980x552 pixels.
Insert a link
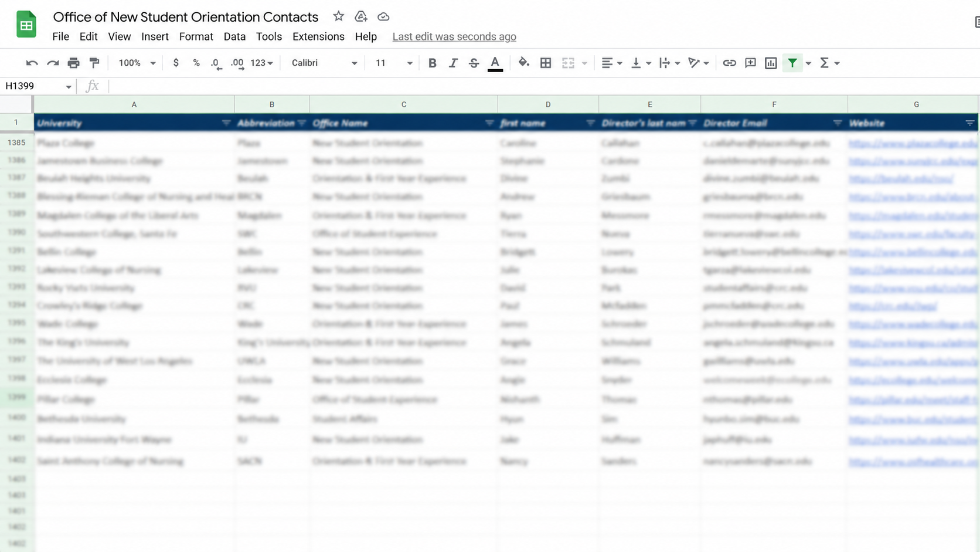[729, 63]
